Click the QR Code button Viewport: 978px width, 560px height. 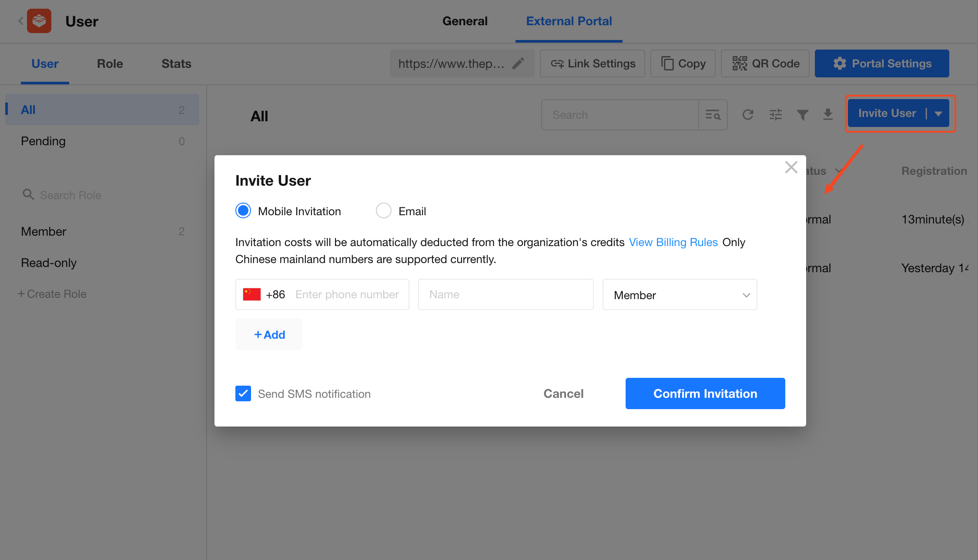(x=765, y=63)
